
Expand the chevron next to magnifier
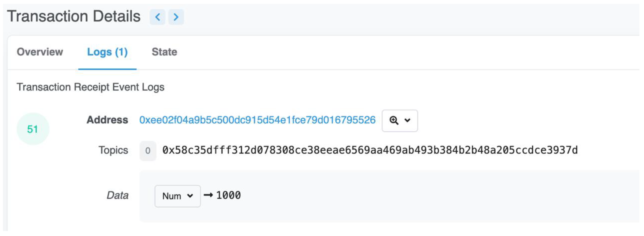tap(407, 120)
